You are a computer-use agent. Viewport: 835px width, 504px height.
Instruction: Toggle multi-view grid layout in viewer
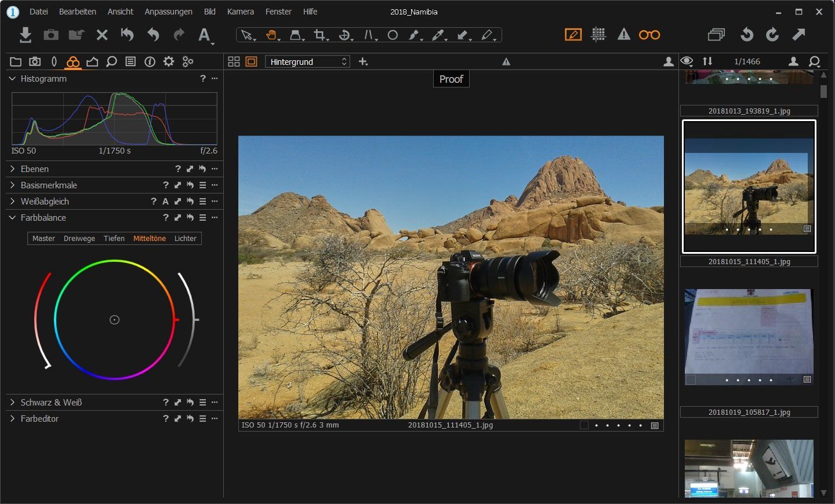(x=234, y=61)
